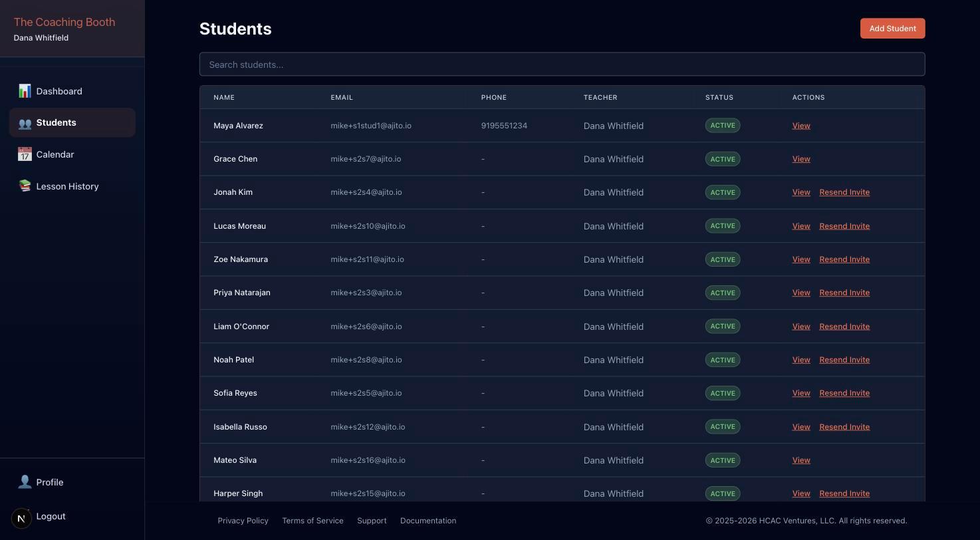Click the Students people icon in sidebar
980x540 pixels.
pos(25,123)
